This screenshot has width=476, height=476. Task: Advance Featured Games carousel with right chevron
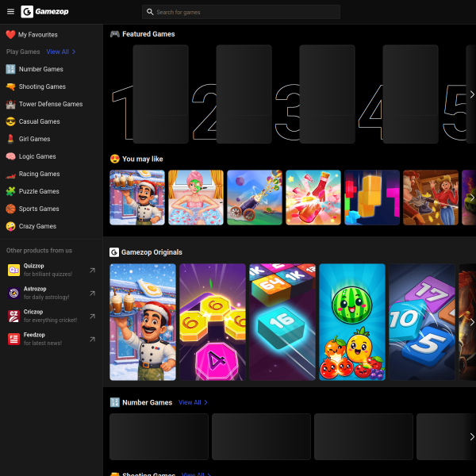472,94
